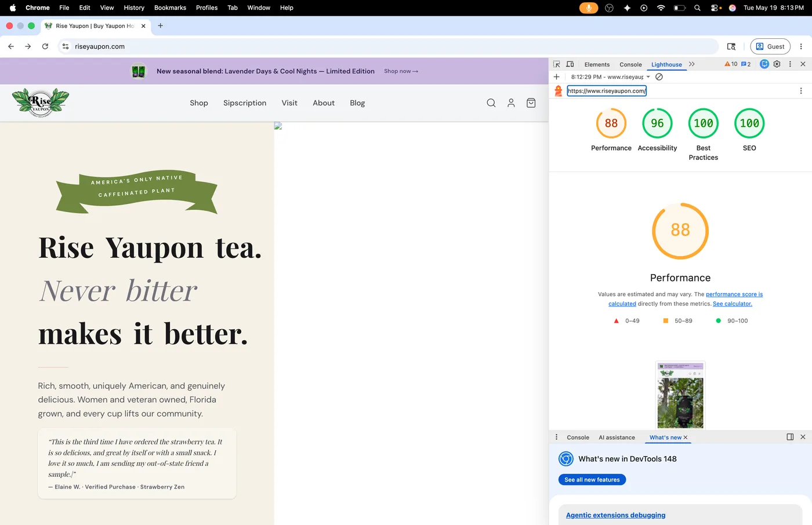The image size is (812, 525).
Task: Open the Guest profile button
Action: 770,46
